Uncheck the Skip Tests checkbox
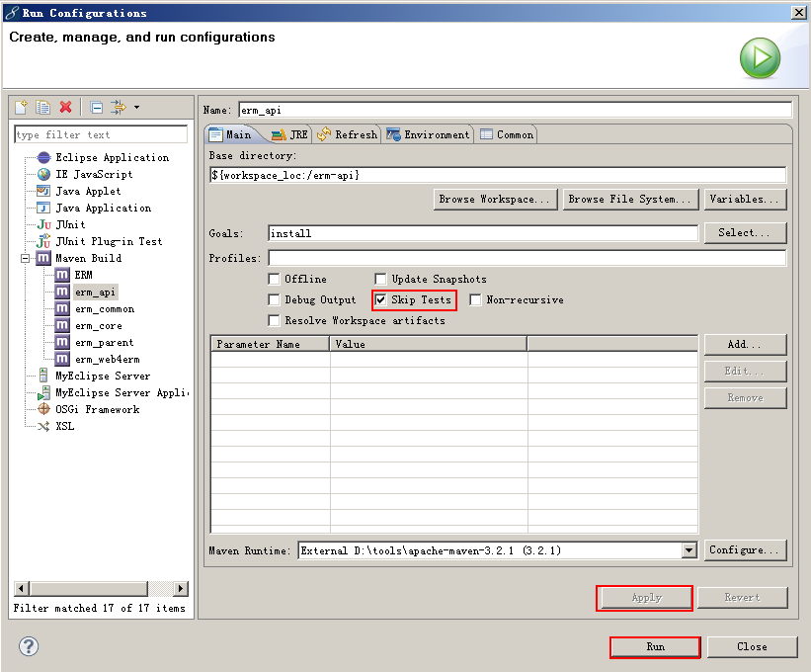811x672 pixels. 380,299
